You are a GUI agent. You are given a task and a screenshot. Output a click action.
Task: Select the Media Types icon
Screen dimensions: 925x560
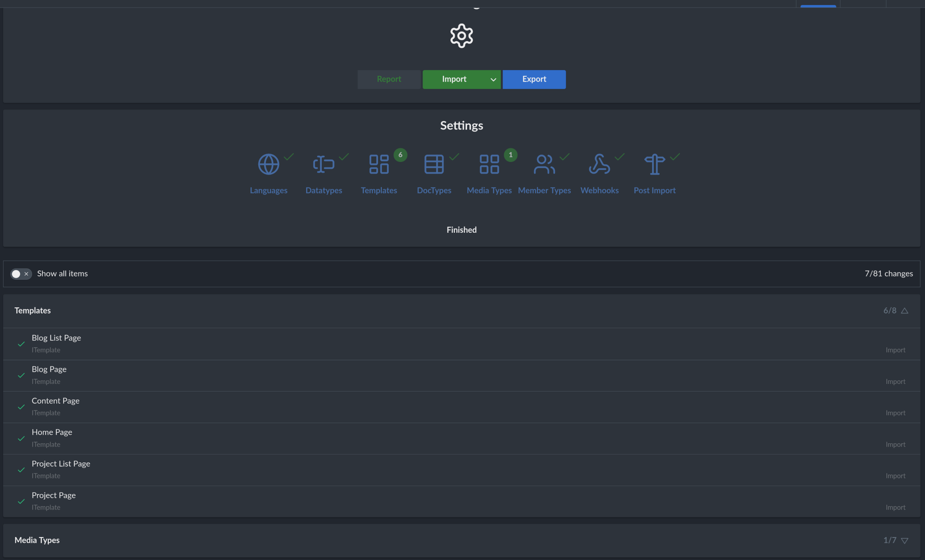[x=489, y=164]
